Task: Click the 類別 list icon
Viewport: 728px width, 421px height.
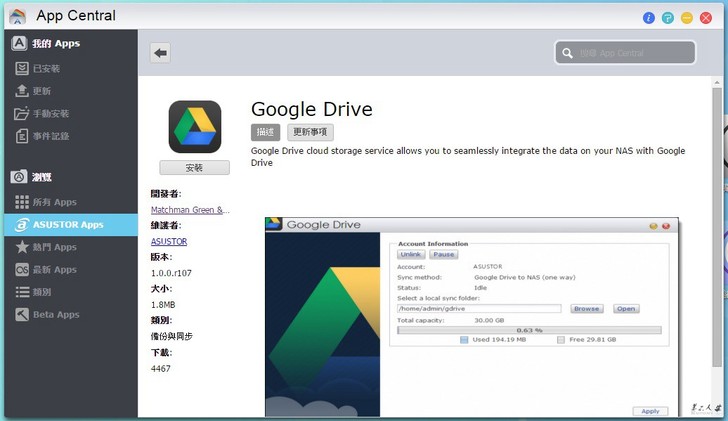Action: click(x=21, y=292)
